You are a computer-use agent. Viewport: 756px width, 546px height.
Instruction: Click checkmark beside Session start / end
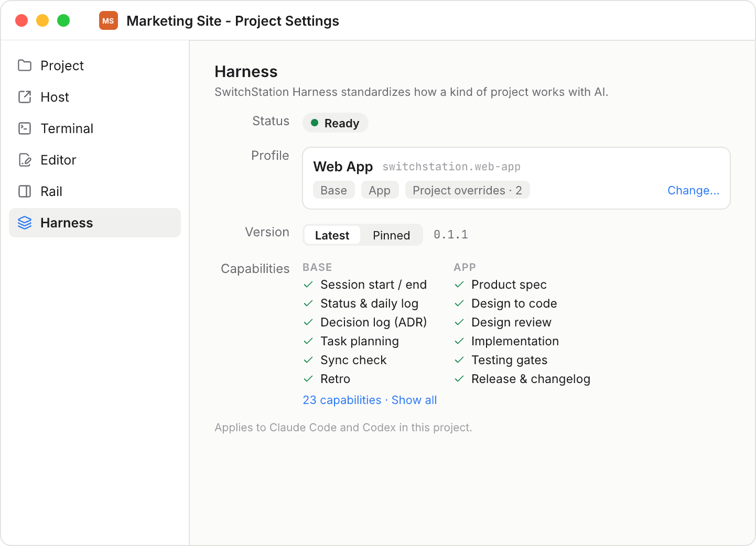coord(308,285)
